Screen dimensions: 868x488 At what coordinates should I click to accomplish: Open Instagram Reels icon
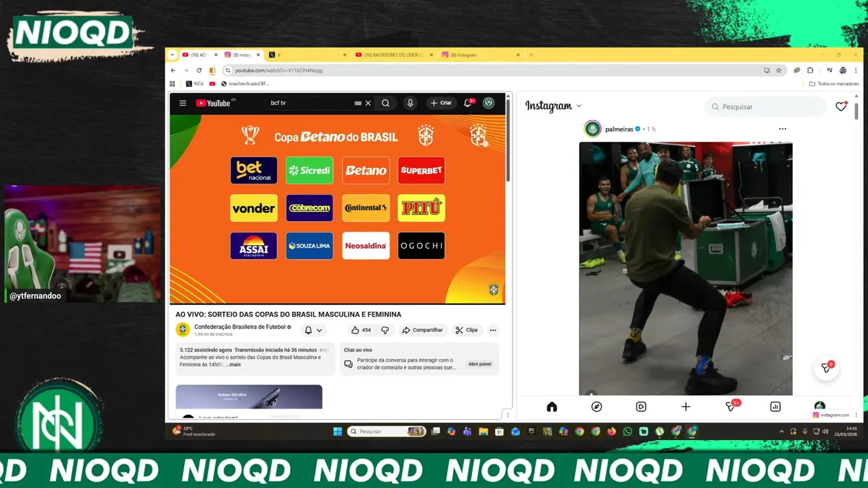[641, 407]
